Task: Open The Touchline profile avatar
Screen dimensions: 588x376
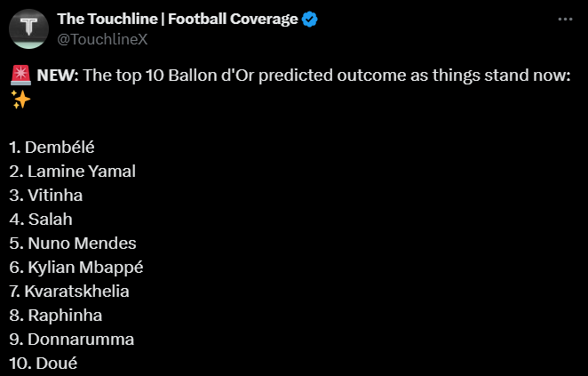Action: tap(29, 29)
